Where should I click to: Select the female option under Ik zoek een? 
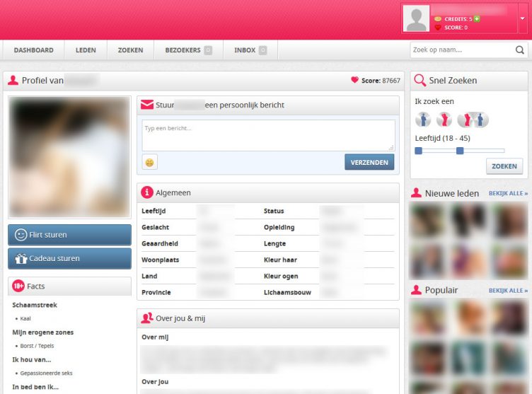pos(444,120)
